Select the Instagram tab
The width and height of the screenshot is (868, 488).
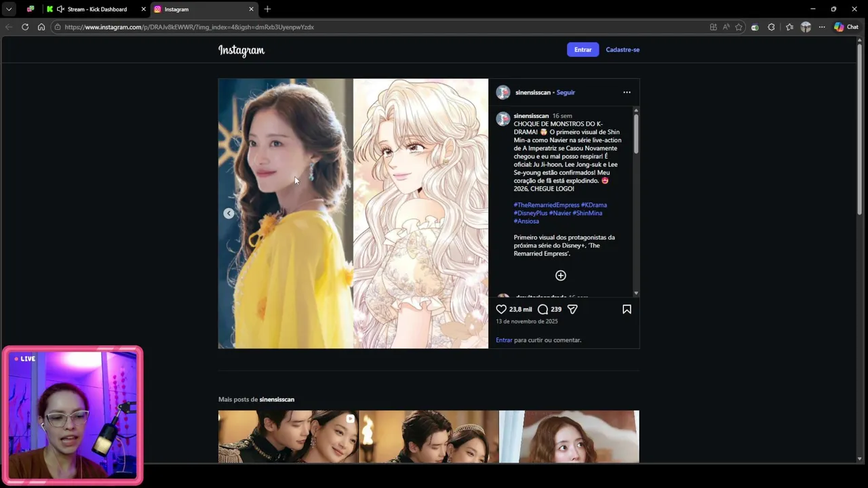click(203, 9)
